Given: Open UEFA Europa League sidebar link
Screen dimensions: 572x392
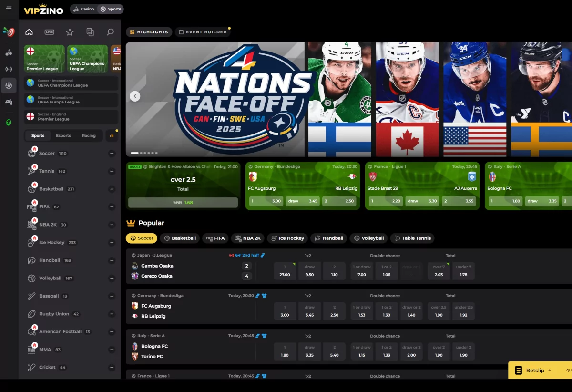Looking at the screenshot, I should click(71, 100).
